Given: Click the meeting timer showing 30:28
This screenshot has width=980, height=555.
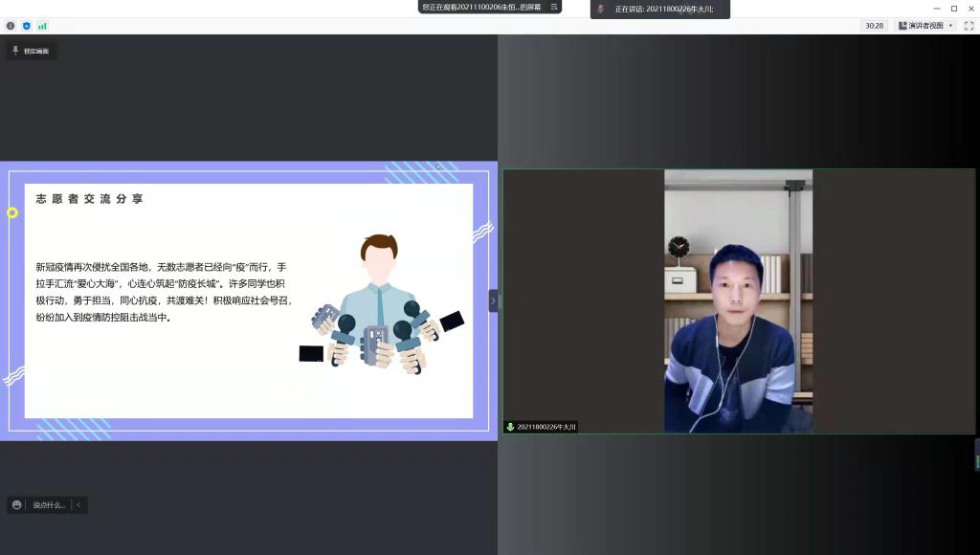Looking at the screenshot, I should pyautogui.click(x=874, y=26).
